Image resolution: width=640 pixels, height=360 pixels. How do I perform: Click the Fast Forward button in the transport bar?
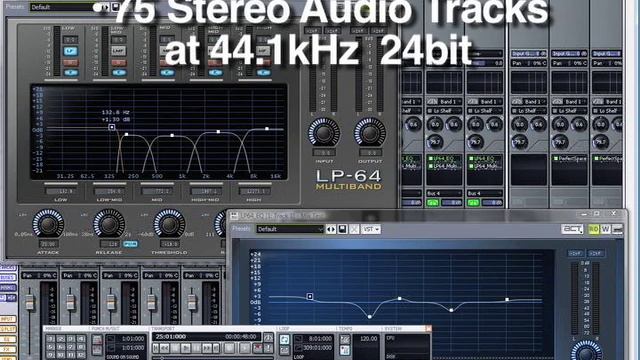[x=207, y=348]
